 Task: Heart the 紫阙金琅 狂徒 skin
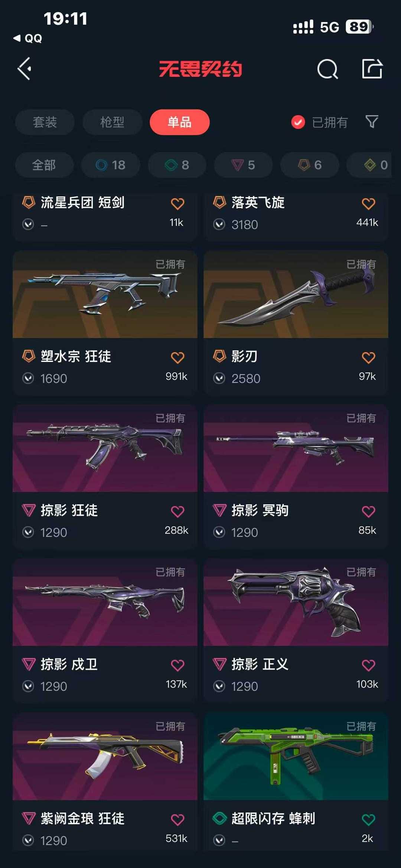point(177,820)
